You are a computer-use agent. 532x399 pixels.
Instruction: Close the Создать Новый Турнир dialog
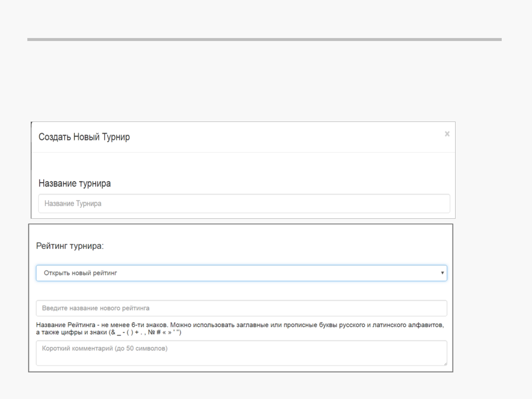click(447, 134)
